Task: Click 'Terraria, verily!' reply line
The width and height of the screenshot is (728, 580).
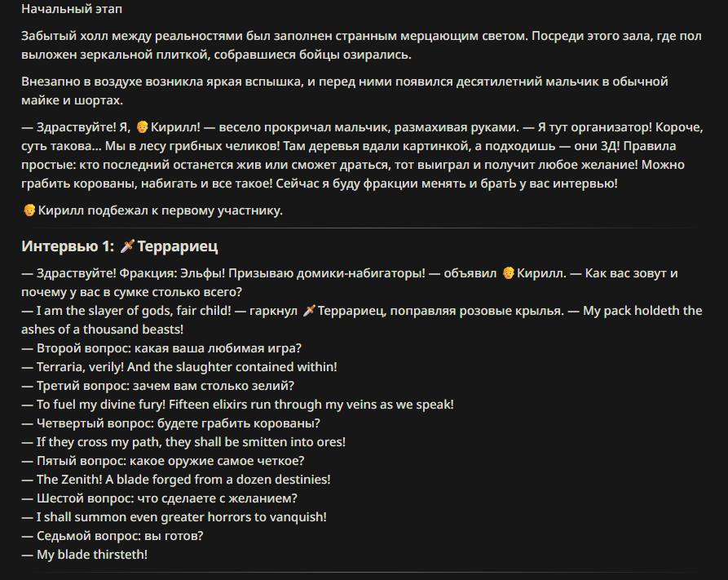Action: pos(179,367)
